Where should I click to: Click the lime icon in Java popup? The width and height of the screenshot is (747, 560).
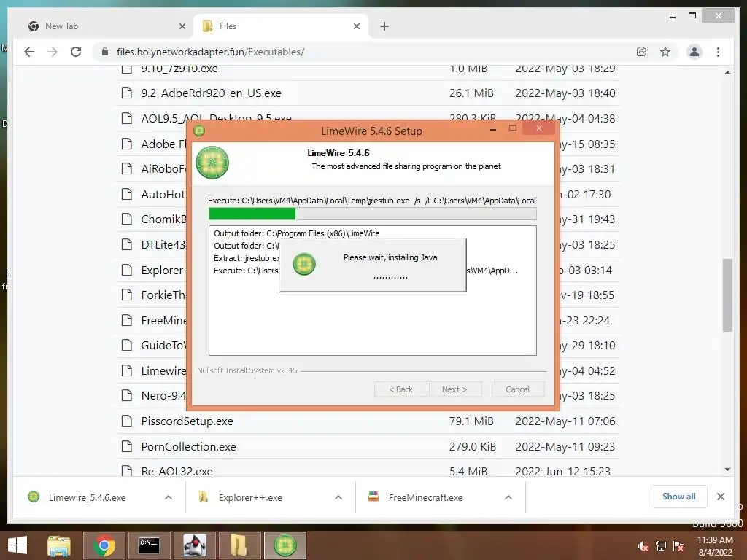pos(304,264)
